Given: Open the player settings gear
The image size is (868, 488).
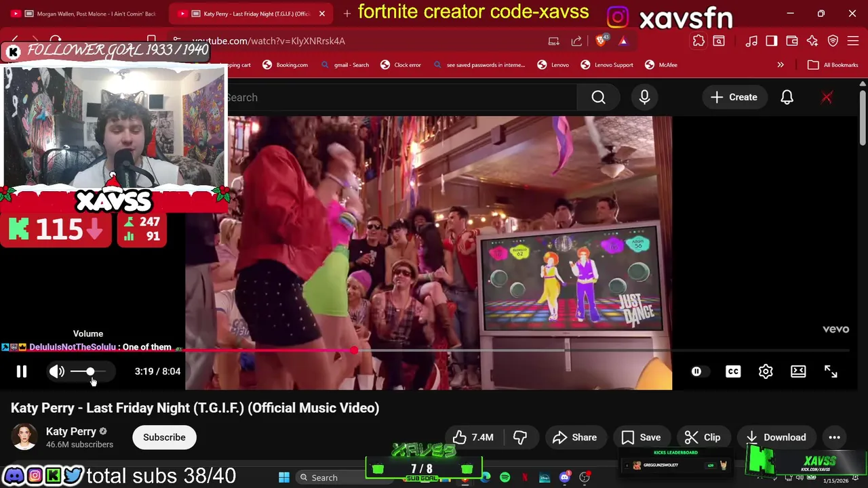Looking at the screenshot, I should click(x=766, y=371).
